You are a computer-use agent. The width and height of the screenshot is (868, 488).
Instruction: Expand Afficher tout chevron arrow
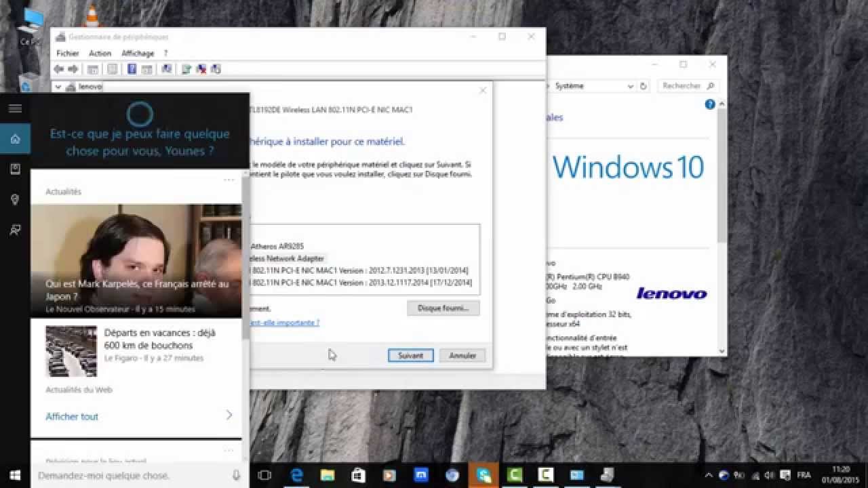click(x=229, y=415)
